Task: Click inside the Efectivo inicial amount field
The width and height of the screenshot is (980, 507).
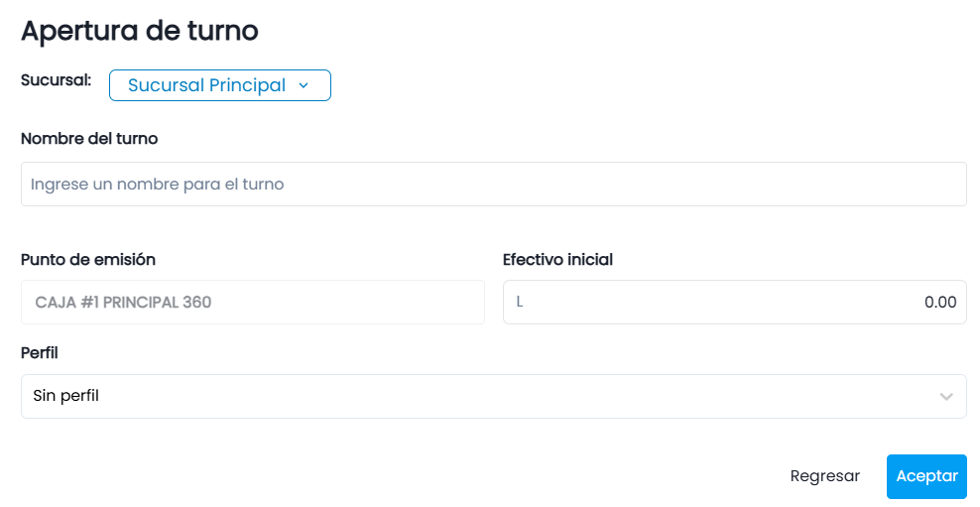Action: point(735,302)
